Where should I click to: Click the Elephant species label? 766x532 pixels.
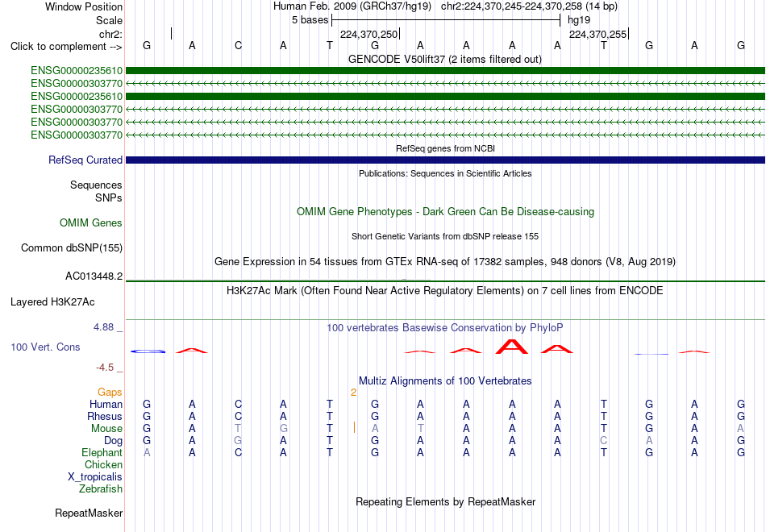coord(102,453)
